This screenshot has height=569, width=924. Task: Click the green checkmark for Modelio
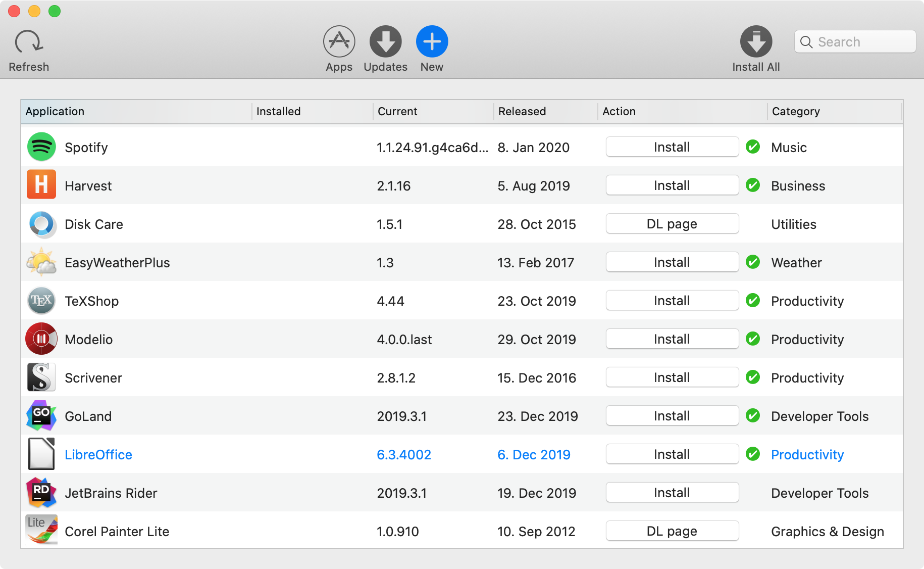(x=753, y=339)
